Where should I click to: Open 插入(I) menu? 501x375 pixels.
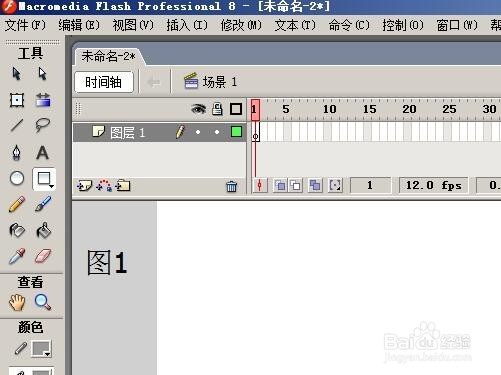[x=187, y=25]
